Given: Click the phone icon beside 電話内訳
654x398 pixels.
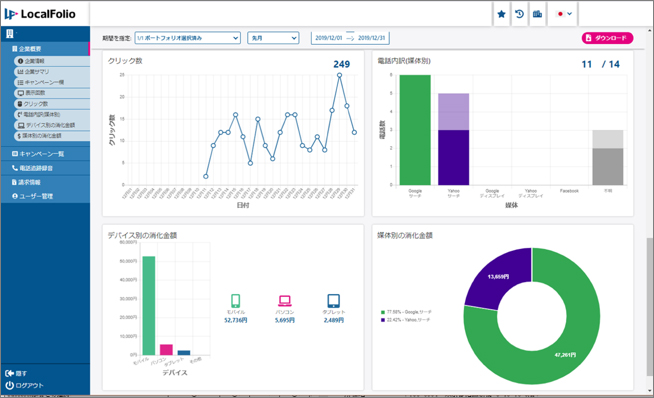Looking at the screenshot, I should coord(20,114).
